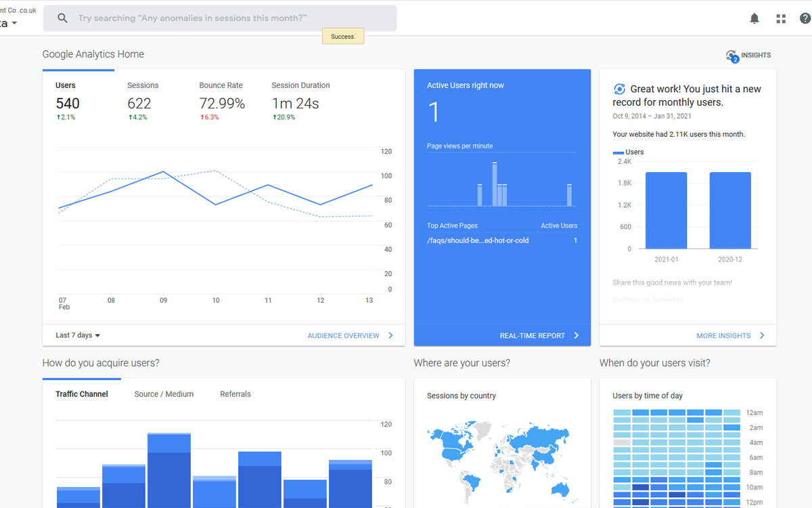The height and width of the screenshot is (508, 812).
Task: Click the 540 users value
Action: point(68,104)
